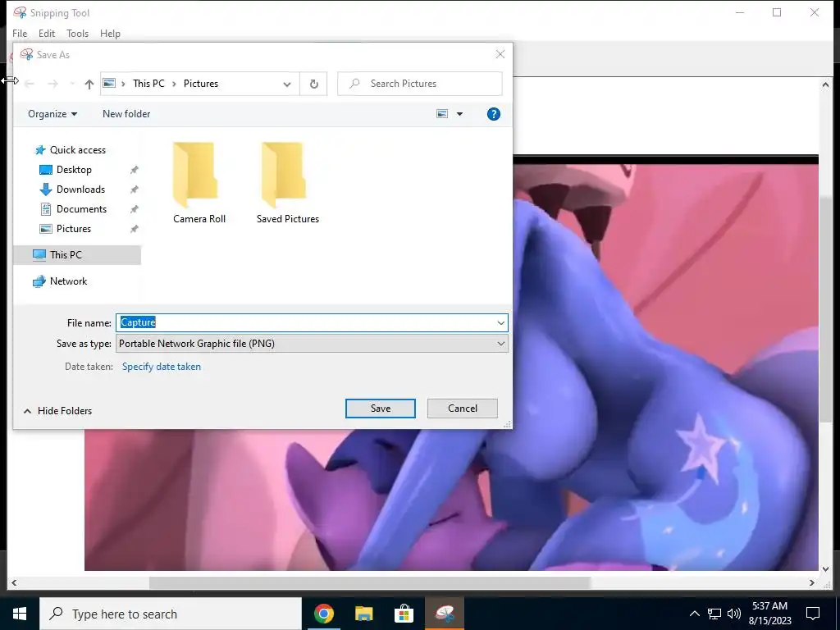Image resolution: width=840 pixels, height=630 pixels.
Task: Expand the File name history dropdown
Action: 500,322
